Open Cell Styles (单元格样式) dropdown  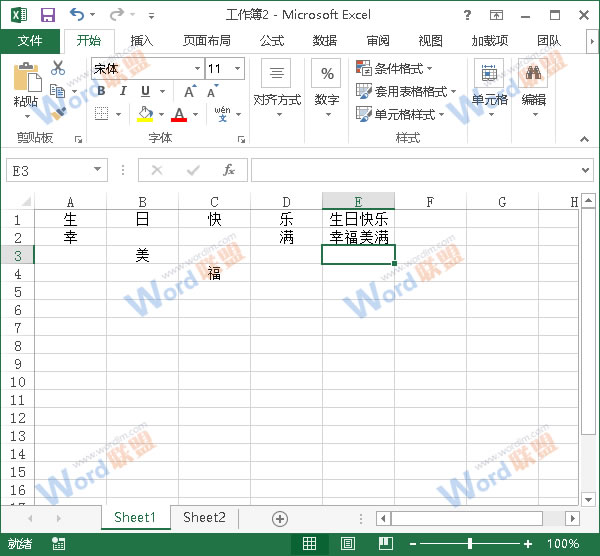(400, 114)
